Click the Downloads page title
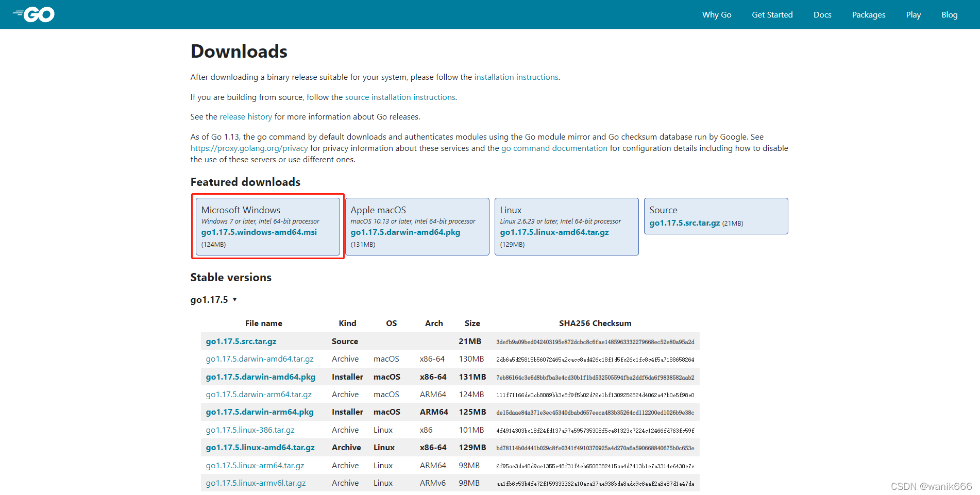 tap(239, 52)
